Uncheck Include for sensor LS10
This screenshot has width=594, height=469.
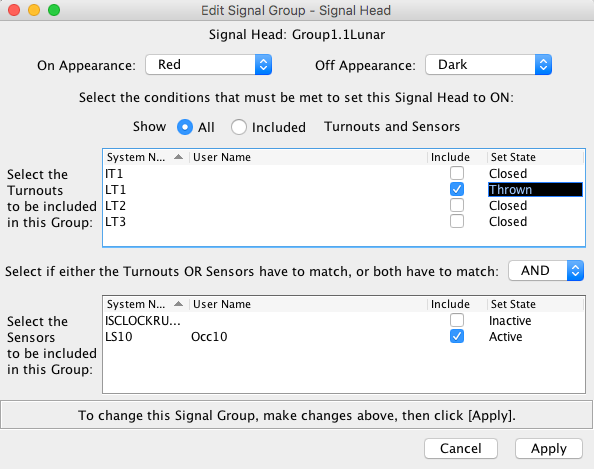[x=457, y=336]
